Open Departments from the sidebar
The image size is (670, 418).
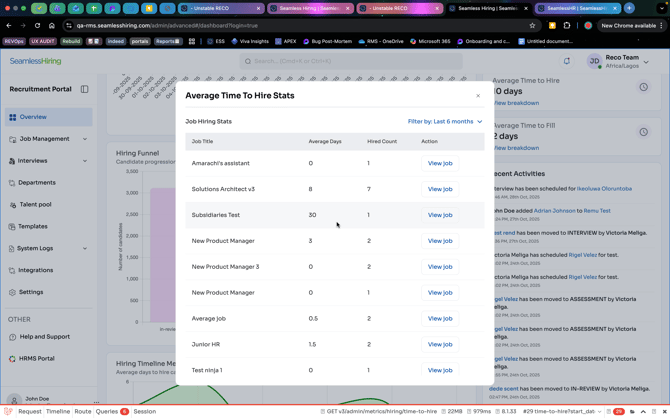pos(37,183)
